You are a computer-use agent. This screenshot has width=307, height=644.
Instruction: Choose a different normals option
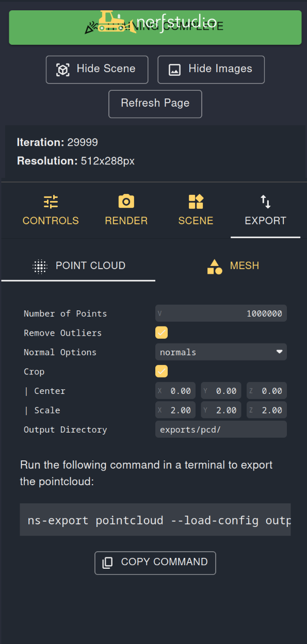[x=221, y=352]
